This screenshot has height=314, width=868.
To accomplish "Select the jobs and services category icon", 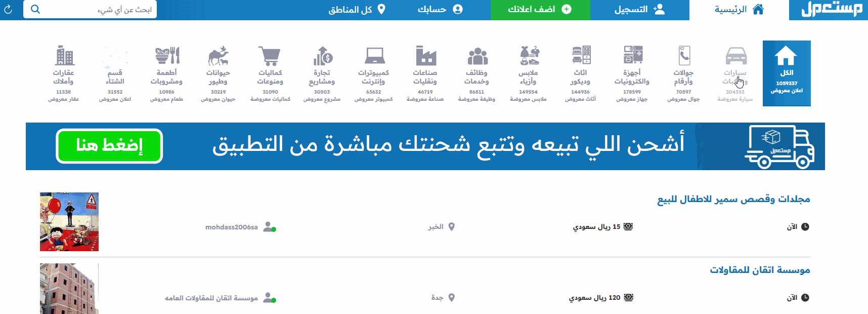I will (x=477, y=56).
